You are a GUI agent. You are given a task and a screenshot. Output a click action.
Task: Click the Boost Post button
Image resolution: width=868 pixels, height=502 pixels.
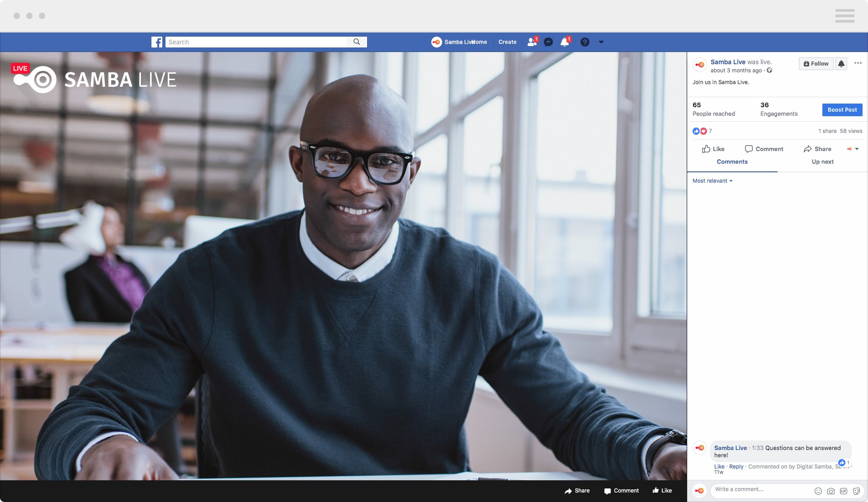pyautogui.click(x=842, y=109)
